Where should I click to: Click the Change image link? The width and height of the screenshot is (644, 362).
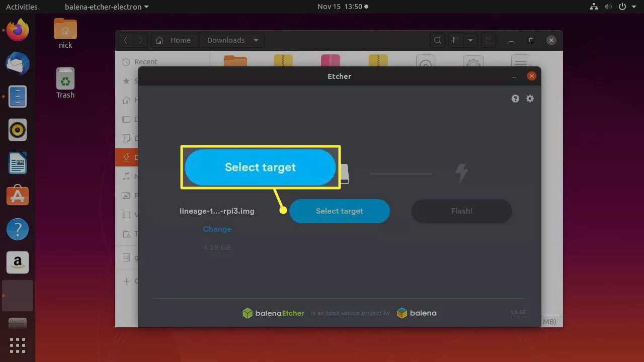[217, 229]
